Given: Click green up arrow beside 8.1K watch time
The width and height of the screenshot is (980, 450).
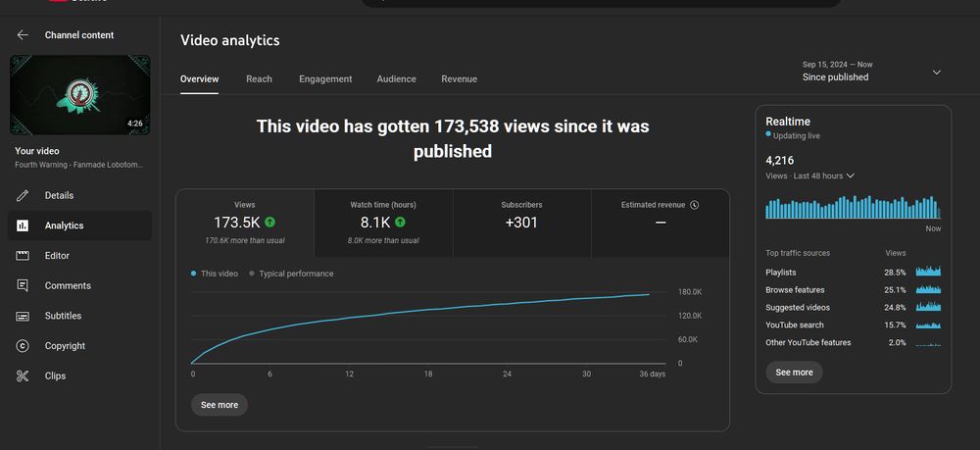Looking at the screenshot, I should coord(400,222).
